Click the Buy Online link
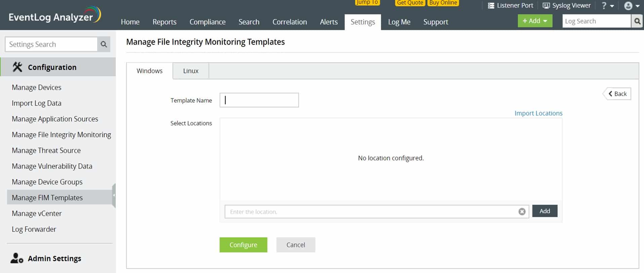 [x=443, y=3]
